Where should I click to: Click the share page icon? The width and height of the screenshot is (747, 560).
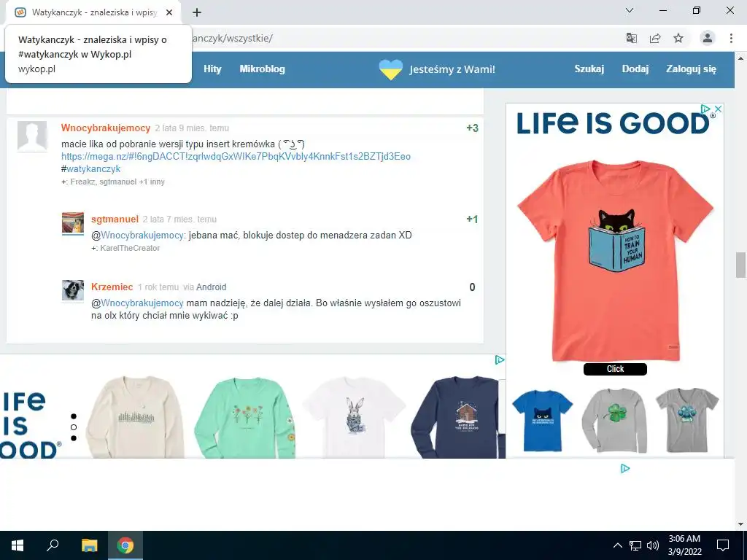655,38
